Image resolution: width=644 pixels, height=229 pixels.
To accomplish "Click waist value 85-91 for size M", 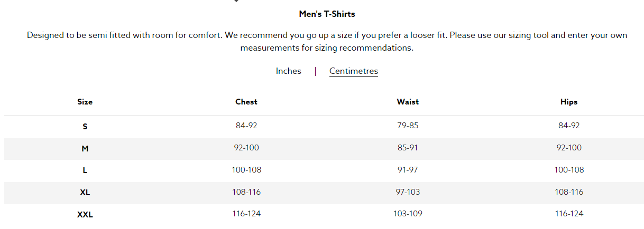I will click(x=408, y=148).
